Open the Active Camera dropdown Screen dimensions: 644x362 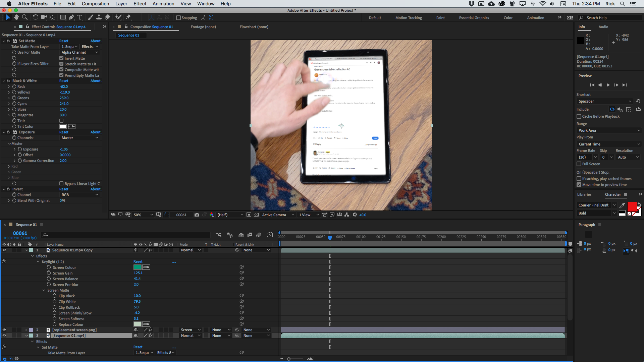[x=277, y=215]
